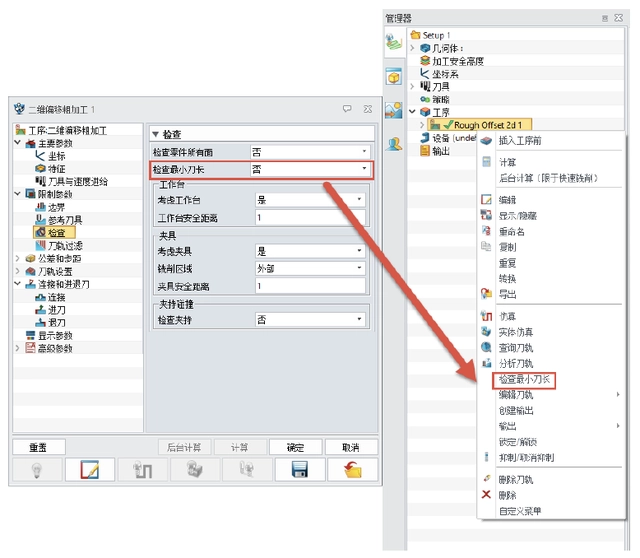Collapse the 主要参数 tree node
Viewport: 640px width, 558px height.
tap(18, 143)
